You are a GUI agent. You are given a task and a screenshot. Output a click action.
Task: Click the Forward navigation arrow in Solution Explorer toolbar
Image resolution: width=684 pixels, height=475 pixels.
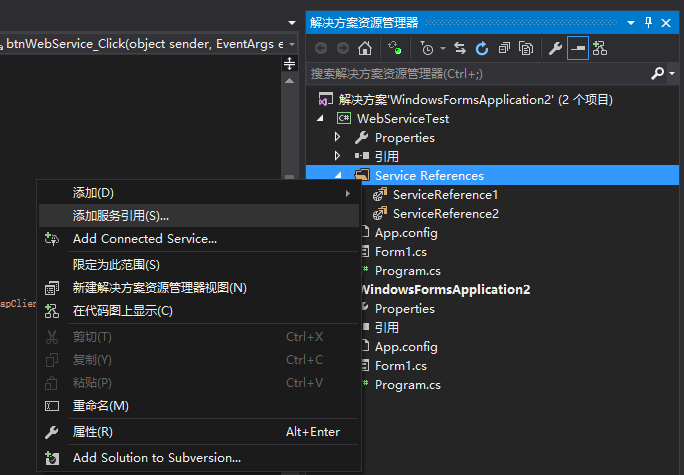click(x=343, y=48)
